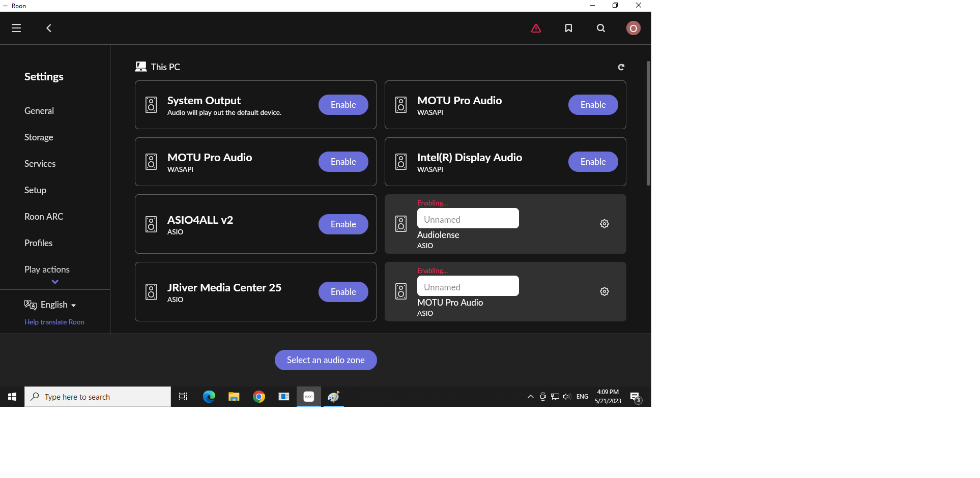Open the profile avatar menu
This screenshot has width=980, height=478.
point(633,28)
